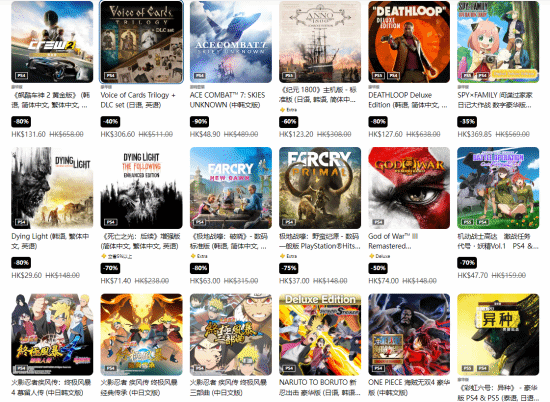The image size is (550, 402).
Task: Click the DEATHLOOP Deluxe Edition title link
Action: [408, 100]
